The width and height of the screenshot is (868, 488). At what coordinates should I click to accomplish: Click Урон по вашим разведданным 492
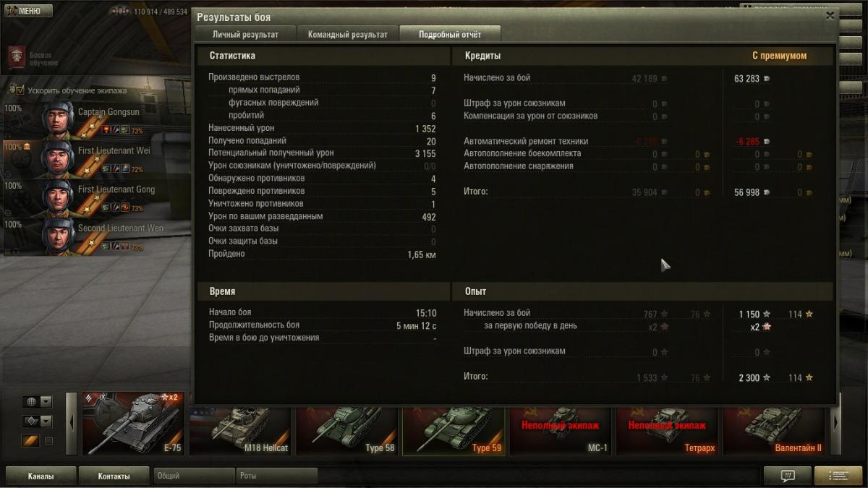tap(428, 216)
